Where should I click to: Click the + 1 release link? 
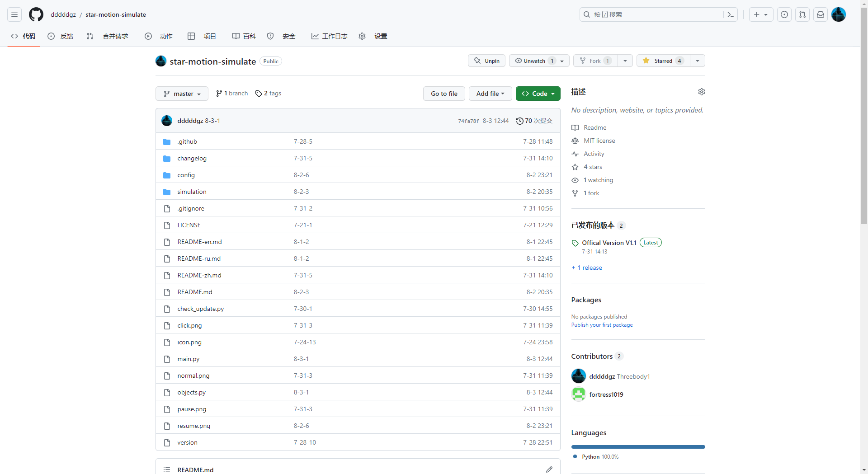(x=587, y=268)
